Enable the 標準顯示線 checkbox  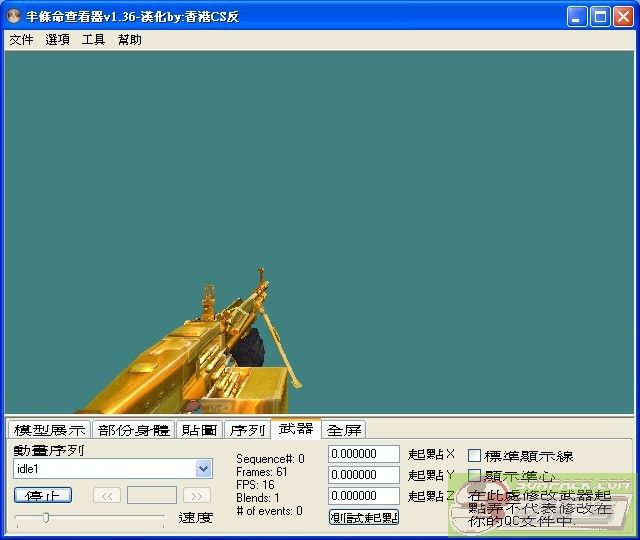point(475,456)
